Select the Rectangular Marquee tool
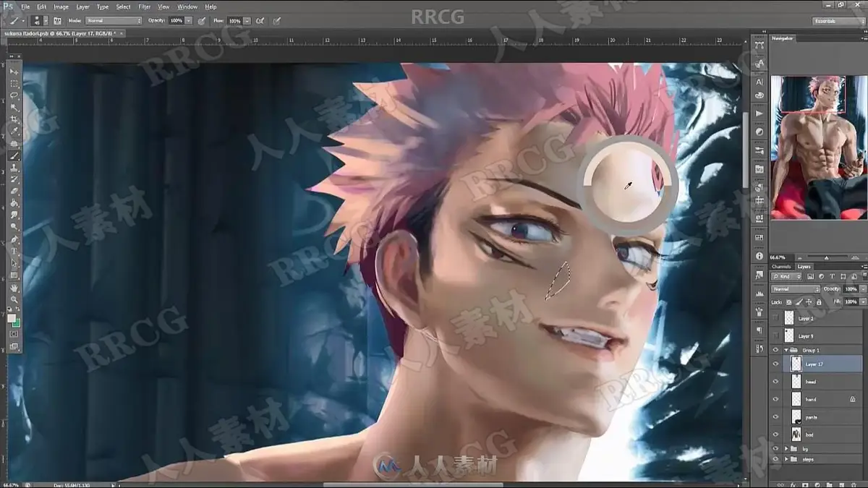The image size is (868, 488). coord(14,84)
